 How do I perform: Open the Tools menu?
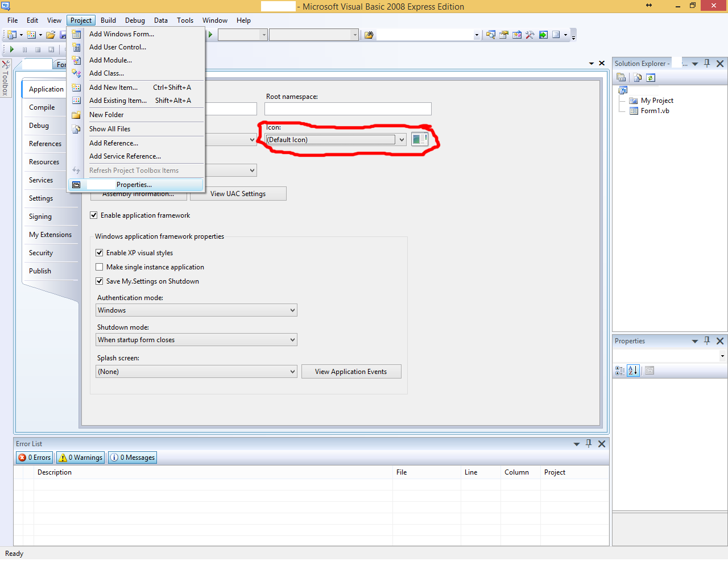185,20
